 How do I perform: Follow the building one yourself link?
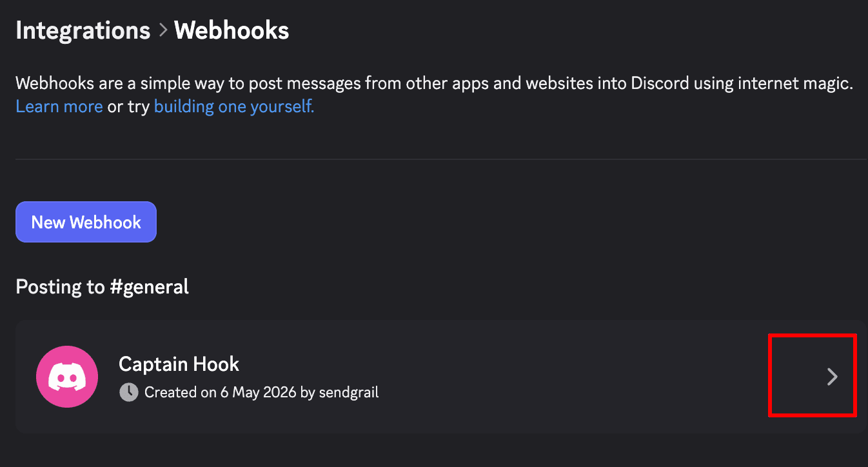(x=234, y=106)
